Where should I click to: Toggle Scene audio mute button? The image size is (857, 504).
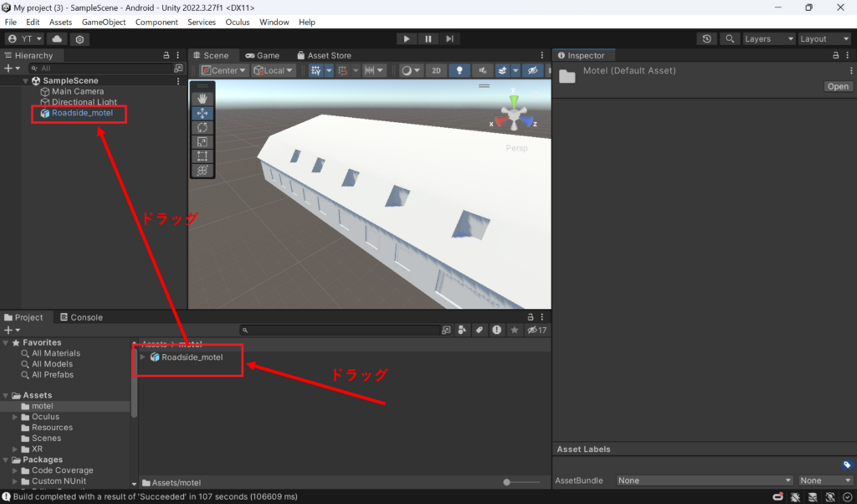point(483,70)
